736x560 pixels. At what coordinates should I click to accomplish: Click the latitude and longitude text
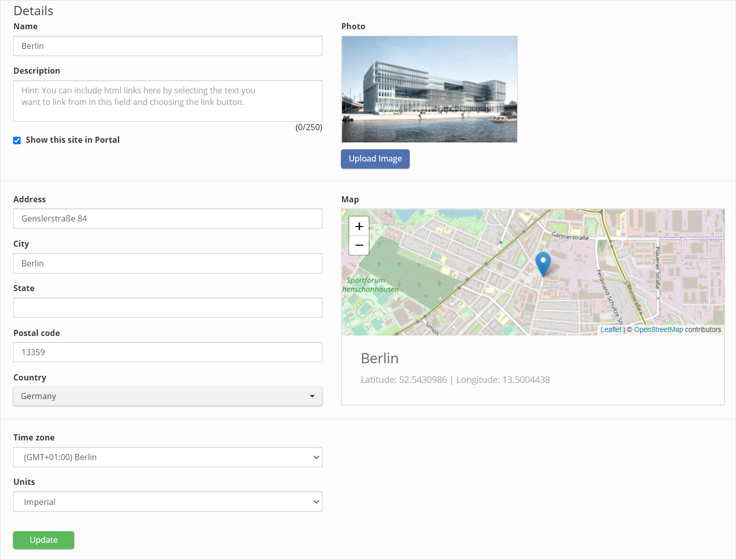tap(455, 379)
